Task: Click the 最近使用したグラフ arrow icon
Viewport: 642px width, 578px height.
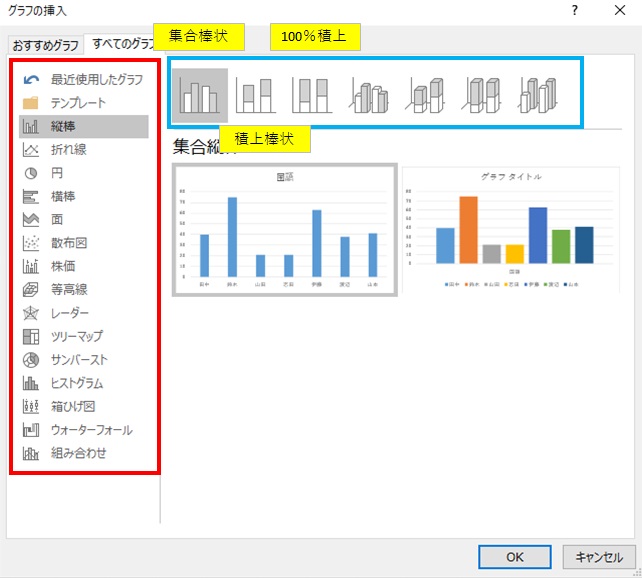Action: [x=31, y=79]
